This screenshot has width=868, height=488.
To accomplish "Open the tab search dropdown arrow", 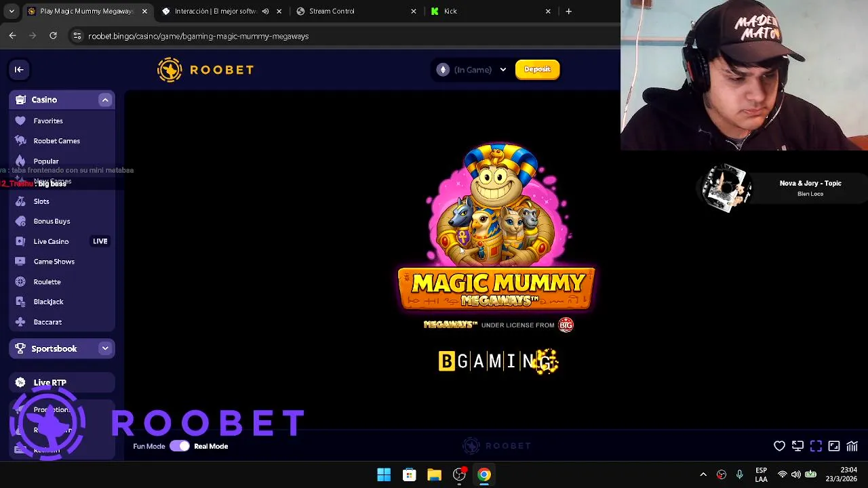I will [12, 12].
